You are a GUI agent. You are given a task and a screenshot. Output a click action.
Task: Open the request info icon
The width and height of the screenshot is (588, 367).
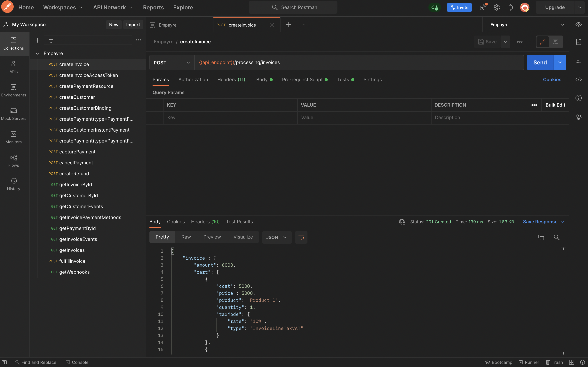[579, 98]
